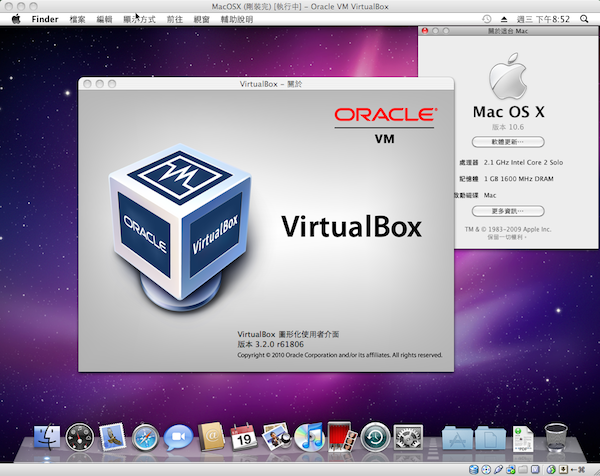Click the network adapter status bar icon
This screenshot has width=600, height=476.
(x=511, y=469)
